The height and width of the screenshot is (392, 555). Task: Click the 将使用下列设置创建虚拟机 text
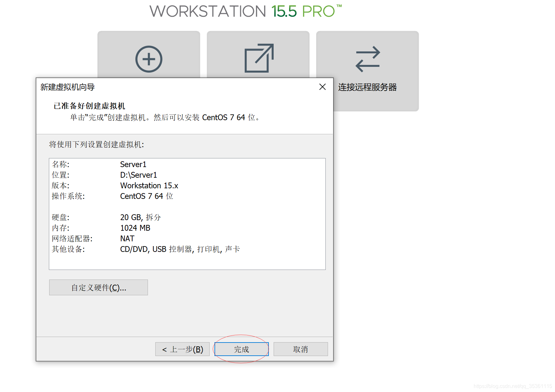tap(96, 144)
